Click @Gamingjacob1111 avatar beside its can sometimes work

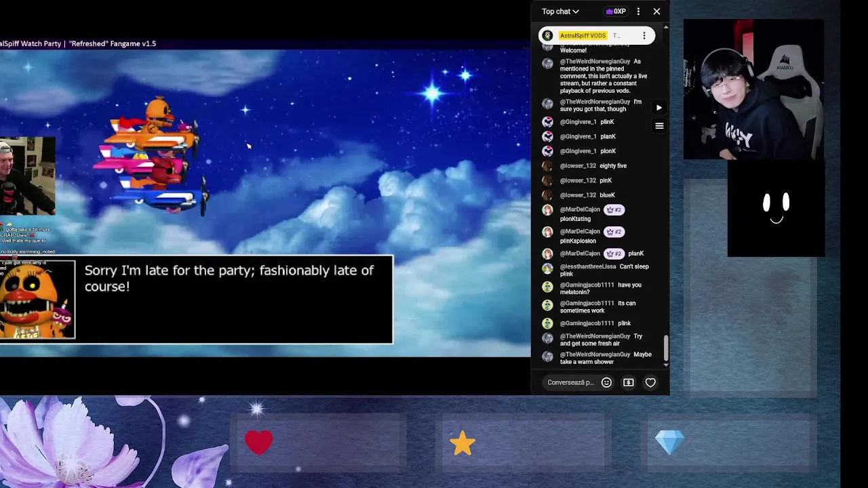[x=548, y=305]
